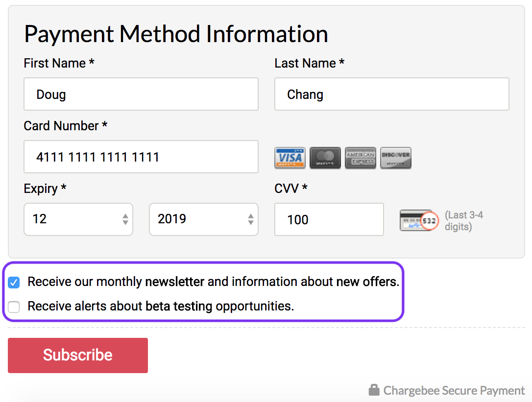Enable beta testing alerts checkbox
Image resolution: width=532 pixels, height=402 pixels.
tap(14, 307)
